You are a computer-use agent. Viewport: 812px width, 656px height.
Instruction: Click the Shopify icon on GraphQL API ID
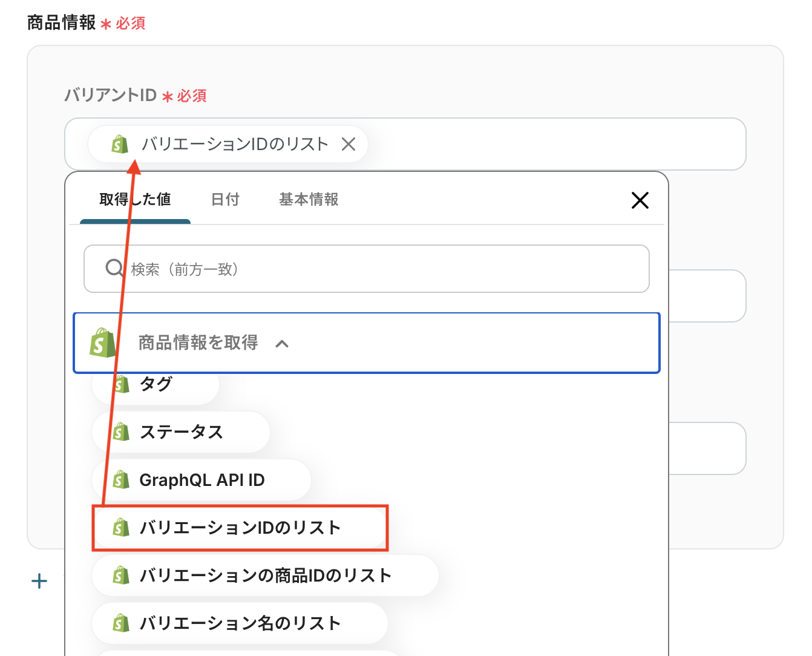121,480
